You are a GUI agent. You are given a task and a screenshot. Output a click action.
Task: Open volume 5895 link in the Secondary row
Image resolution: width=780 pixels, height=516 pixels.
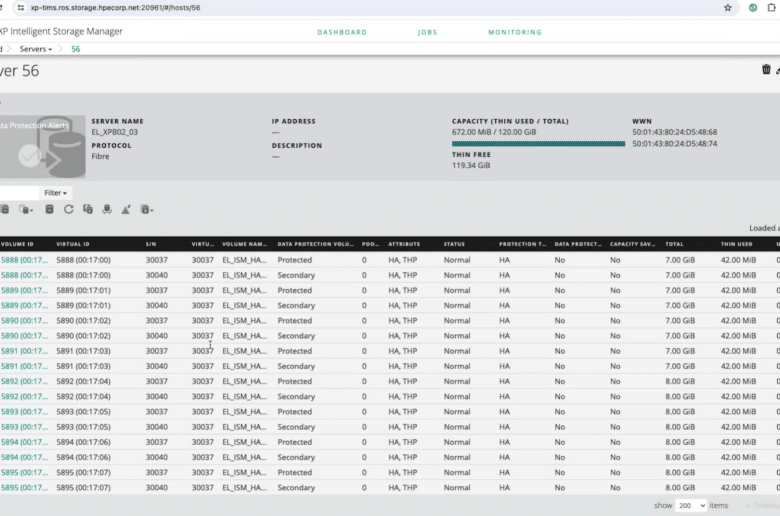24,488
